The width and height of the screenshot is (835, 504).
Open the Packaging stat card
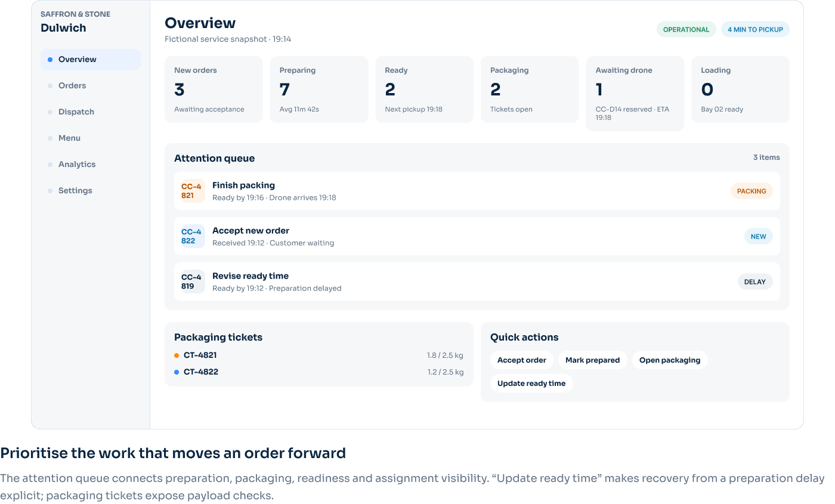pos(530,89)
